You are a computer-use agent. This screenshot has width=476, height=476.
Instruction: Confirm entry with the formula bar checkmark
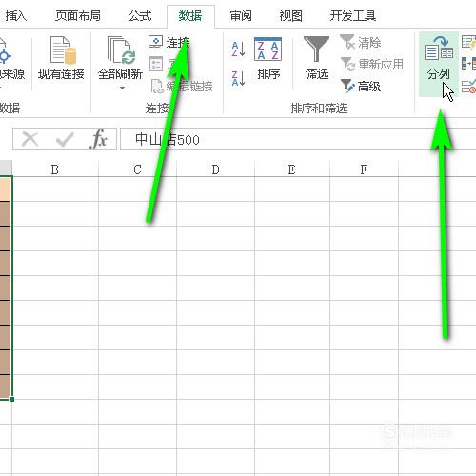65,139
